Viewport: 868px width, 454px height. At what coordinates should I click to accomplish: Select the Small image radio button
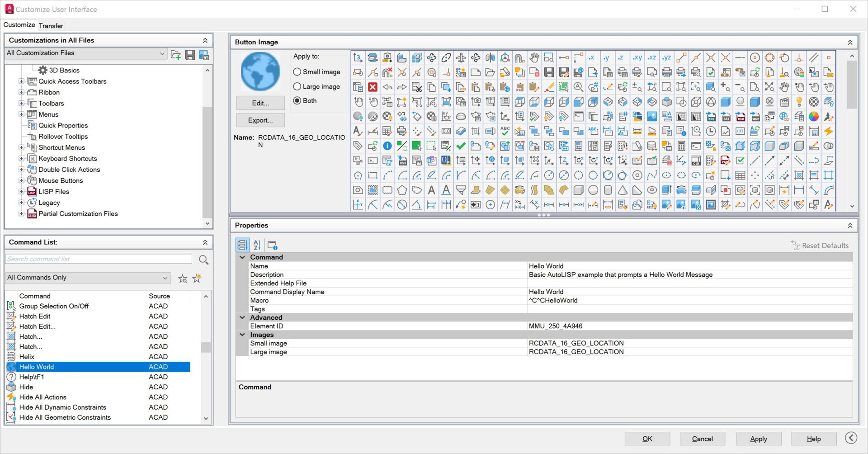297,72
